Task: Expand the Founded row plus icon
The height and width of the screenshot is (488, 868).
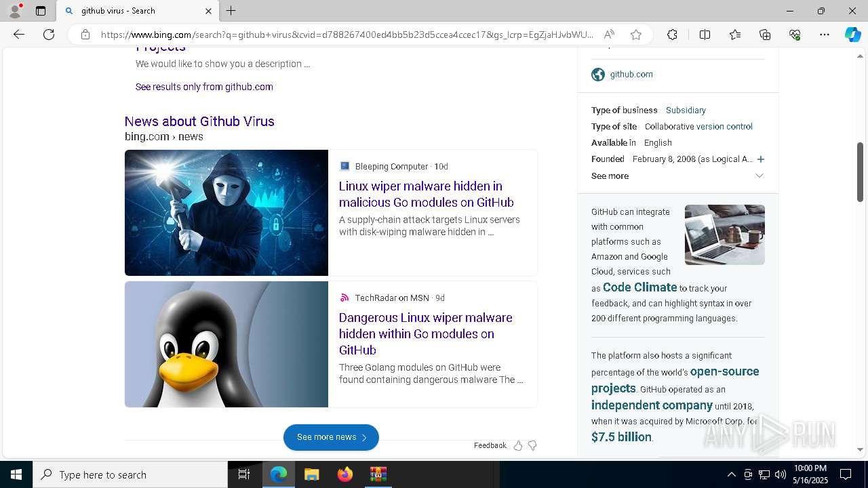Action: [x=760, y=159]
